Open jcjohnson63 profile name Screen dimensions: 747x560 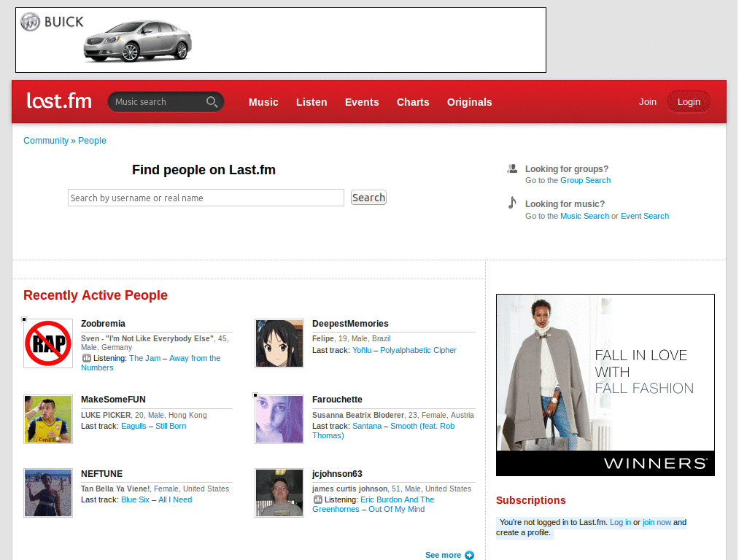[x=337, y=473]
